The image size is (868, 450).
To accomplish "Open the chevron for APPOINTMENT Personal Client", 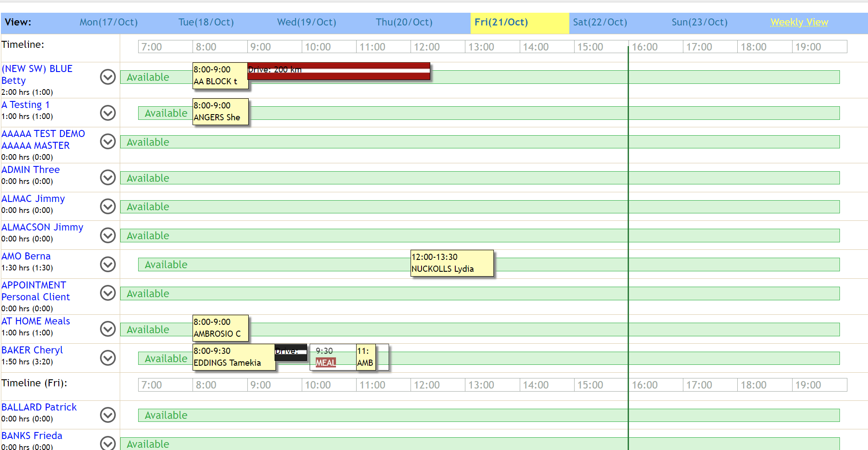I will click(x=107, y=293).
